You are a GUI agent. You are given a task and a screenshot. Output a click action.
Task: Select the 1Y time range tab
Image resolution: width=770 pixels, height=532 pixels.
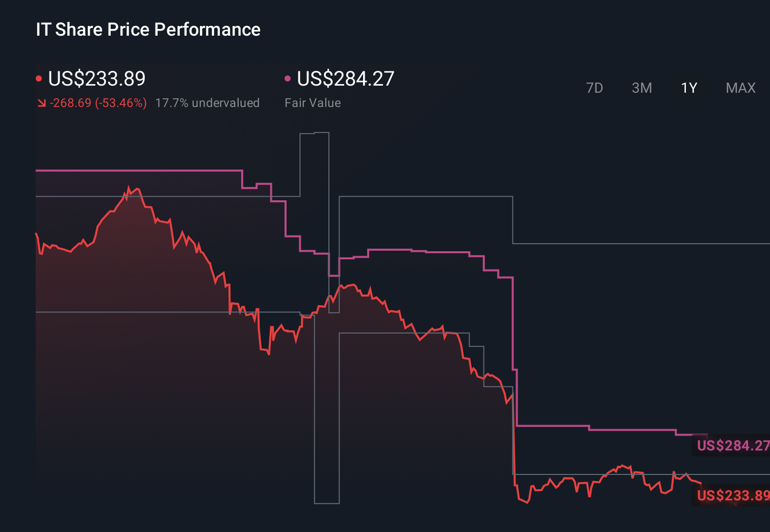[688, 88]
